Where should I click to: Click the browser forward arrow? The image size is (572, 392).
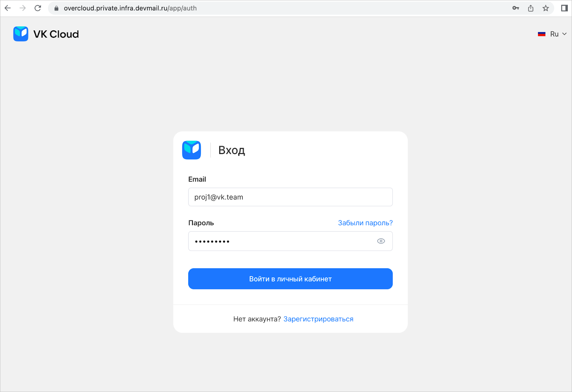click(x=23, y=8)
